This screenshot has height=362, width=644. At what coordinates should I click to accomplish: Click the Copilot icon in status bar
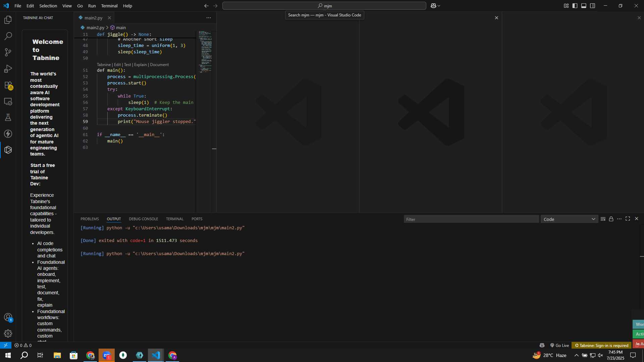click(x=542, y=345)
